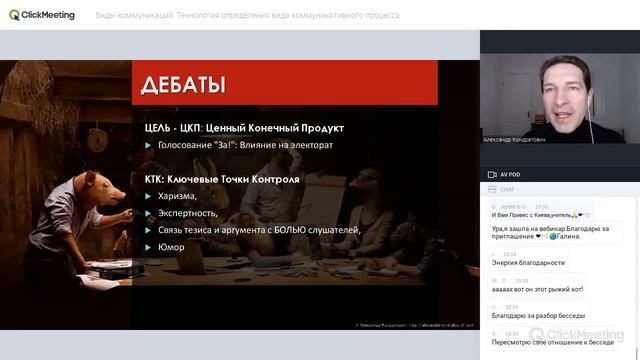Open the CHAT panel label
The width and height of the screenshot is (640, 360).
[507, 189]
